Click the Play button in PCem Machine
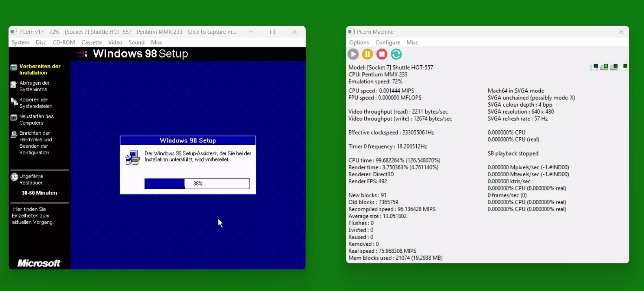Viewport: 644px width, 291px height. point(353,54)
